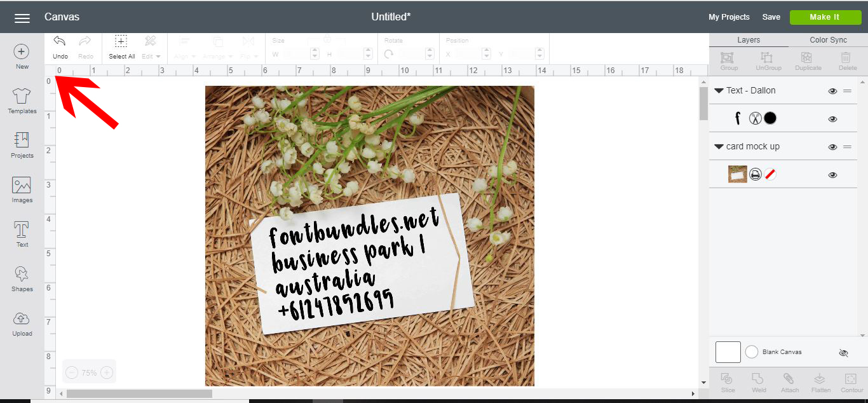Open the hamburger main menu
This screenshot has width=868, height=403.
click(22, 18)
